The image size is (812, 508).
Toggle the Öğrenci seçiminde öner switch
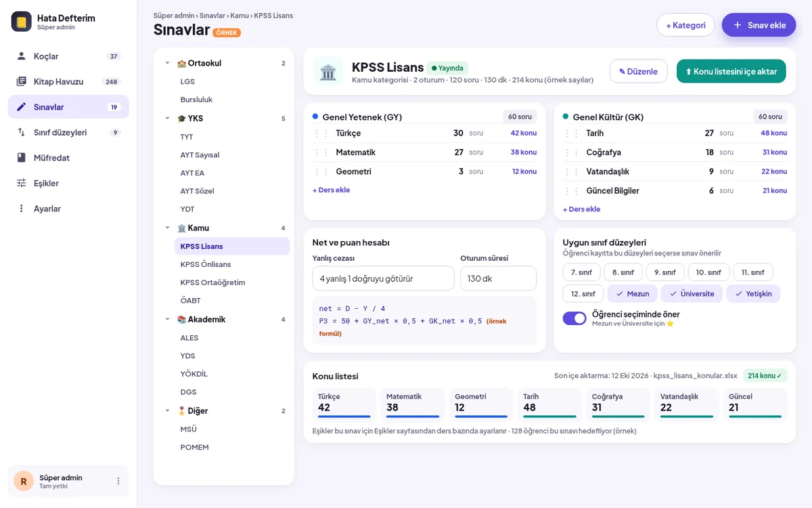tap(574, 318)
